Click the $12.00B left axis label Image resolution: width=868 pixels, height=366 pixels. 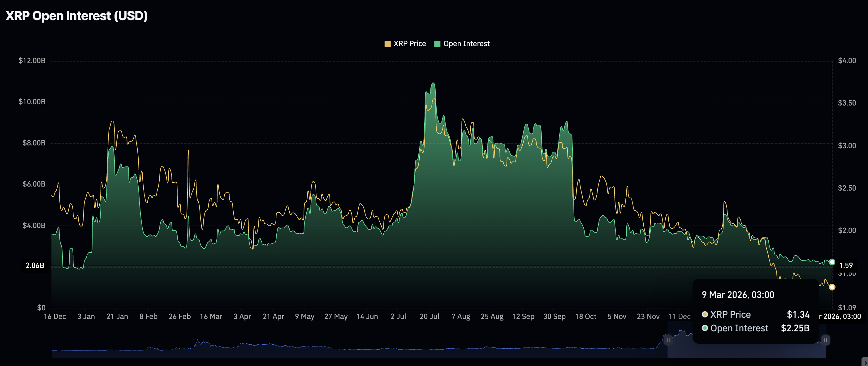32,61
